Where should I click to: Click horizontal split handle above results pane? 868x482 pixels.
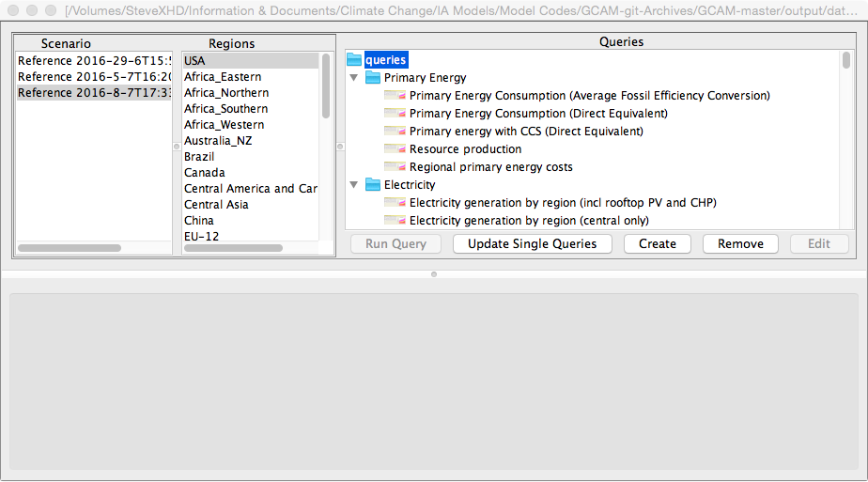pos(434,274)
